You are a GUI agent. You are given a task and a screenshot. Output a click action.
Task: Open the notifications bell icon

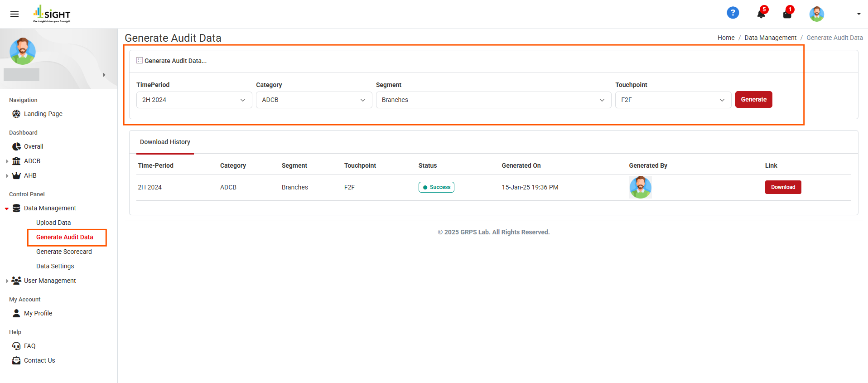[761, 14]
